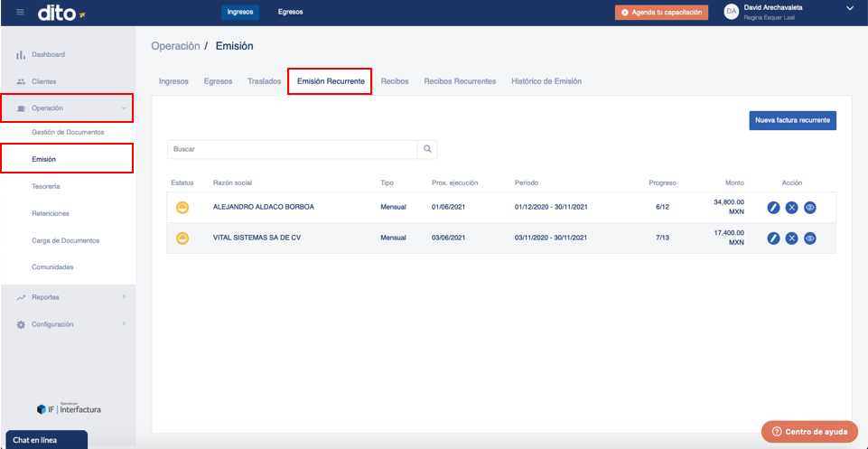Select Ingresos in the top bar

click(240, 12)
